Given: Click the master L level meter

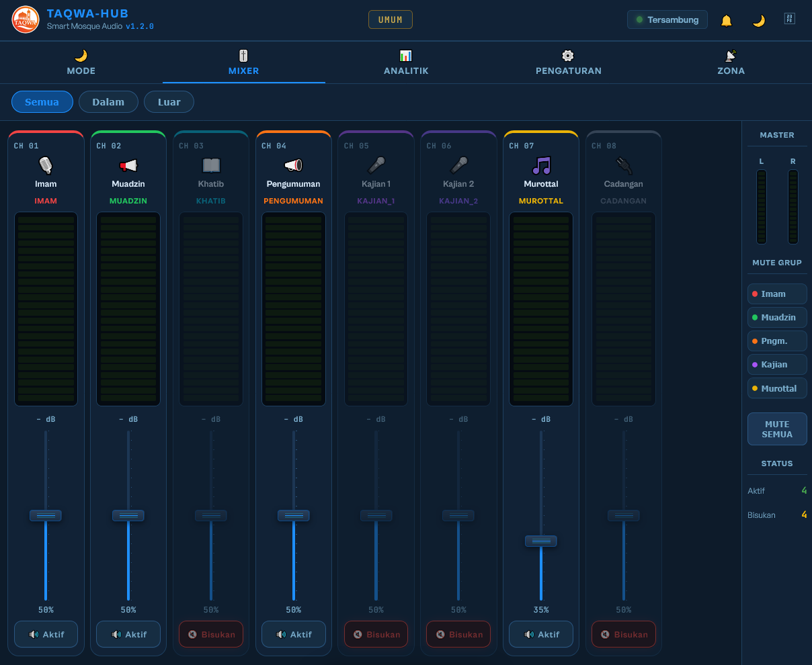Looking at the screenshot, I should [x=762, y=207].
